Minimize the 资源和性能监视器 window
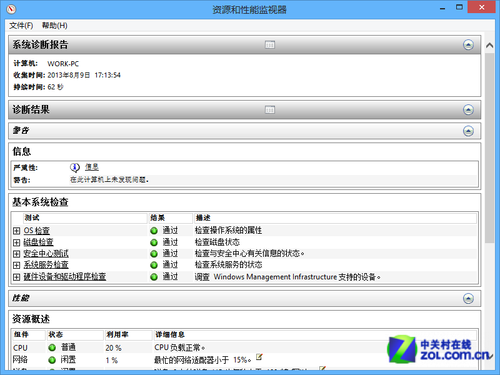The image size is (500, 375). click(x=442, y=7)
